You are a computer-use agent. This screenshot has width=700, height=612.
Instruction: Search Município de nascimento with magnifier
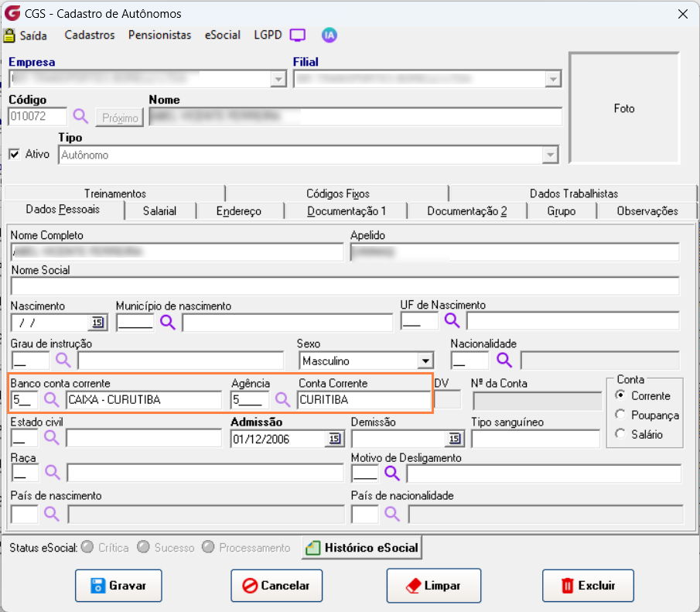click(168, 322)
